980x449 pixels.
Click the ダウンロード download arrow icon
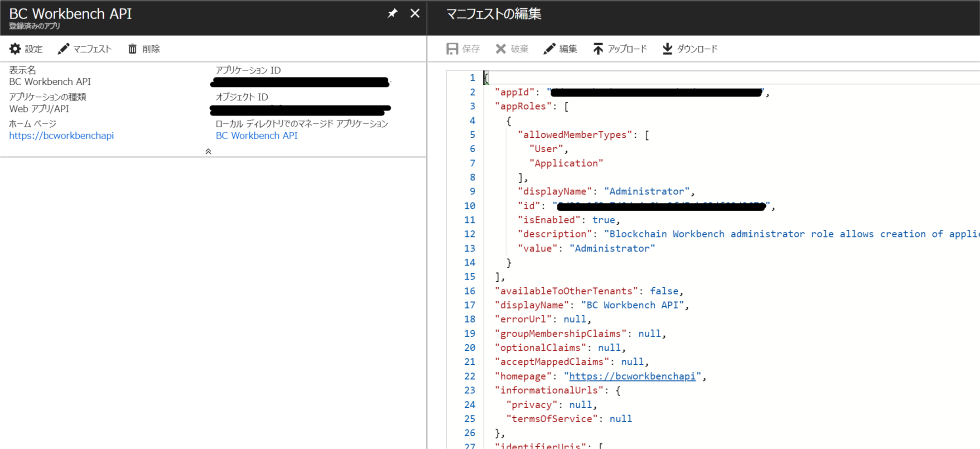(667, 49)
